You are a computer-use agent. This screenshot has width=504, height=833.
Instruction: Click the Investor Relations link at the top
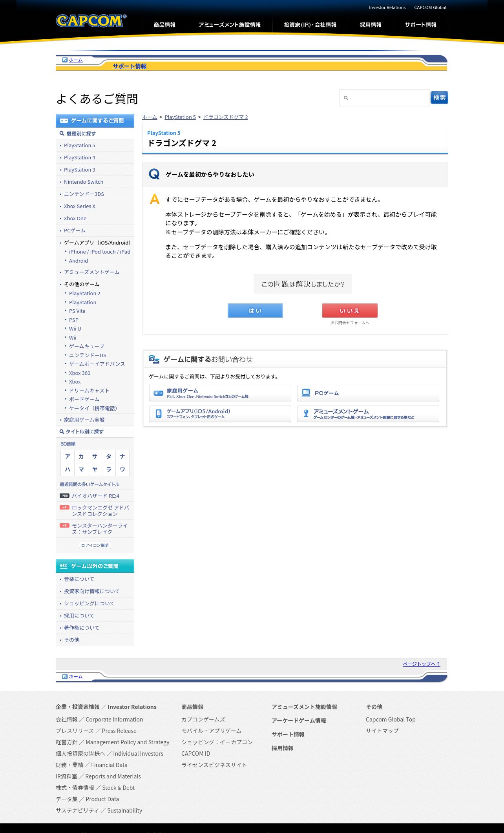pos(387,7)
